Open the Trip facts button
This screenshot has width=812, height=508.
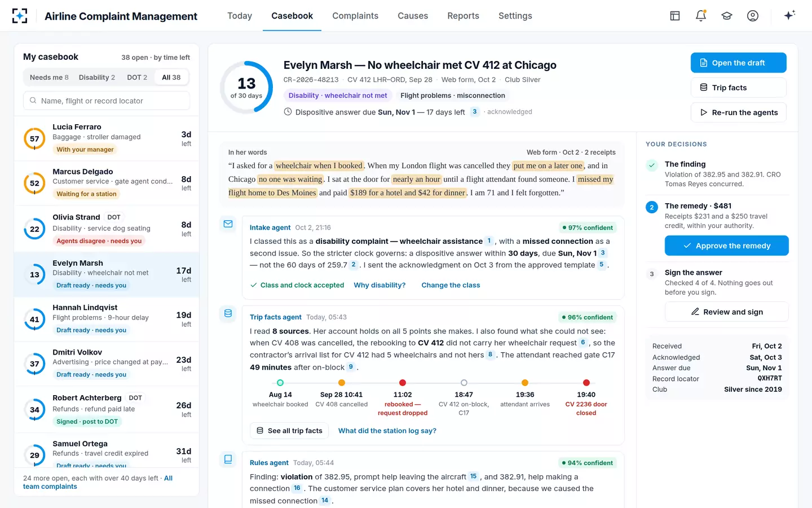pos(738,87)
